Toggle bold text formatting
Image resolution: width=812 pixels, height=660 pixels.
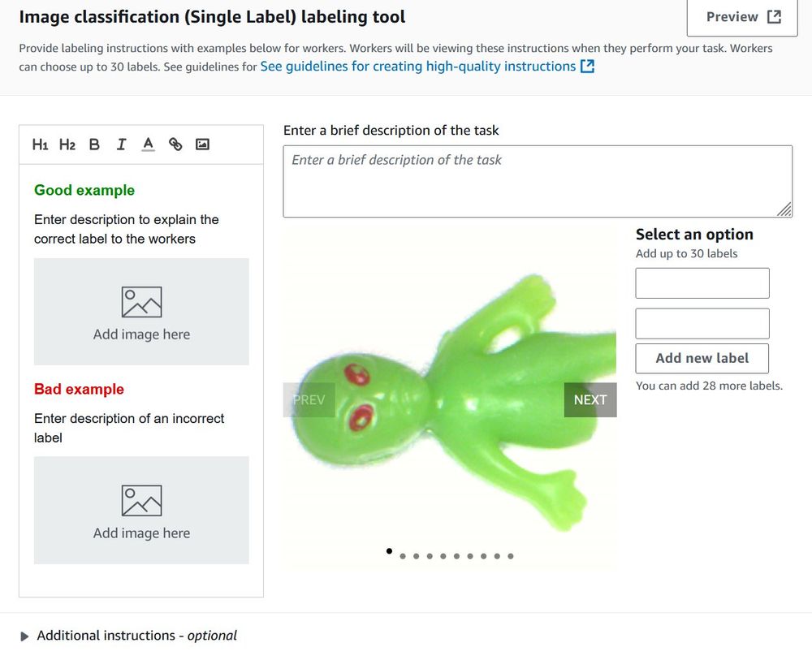click(94, 145)
